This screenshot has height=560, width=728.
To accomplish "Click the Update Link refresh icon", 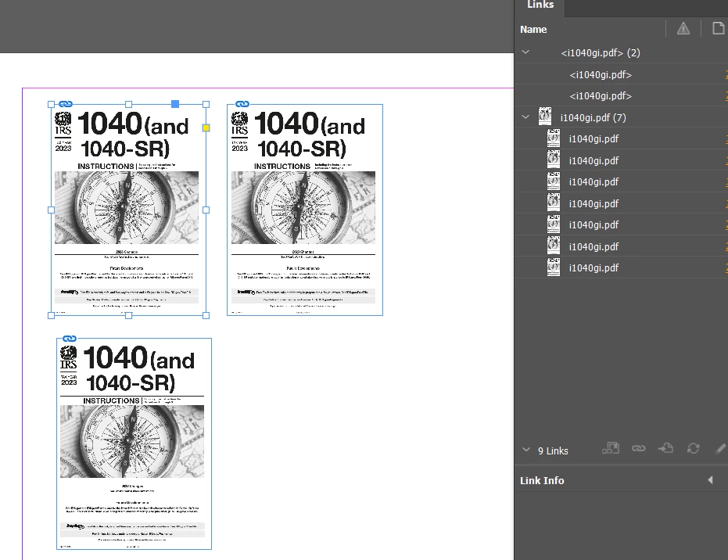I will click(693, 448).
